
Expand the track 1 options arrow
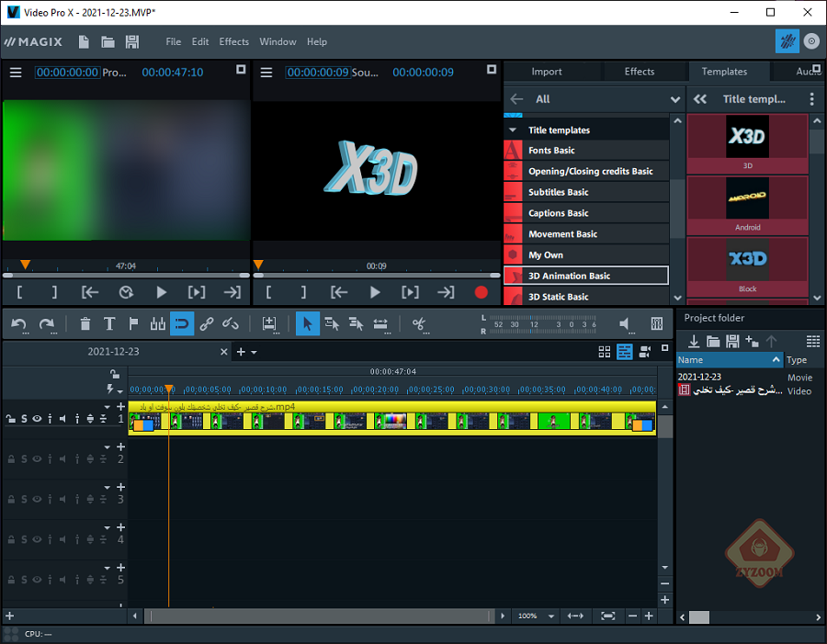[x=108, y=407]
